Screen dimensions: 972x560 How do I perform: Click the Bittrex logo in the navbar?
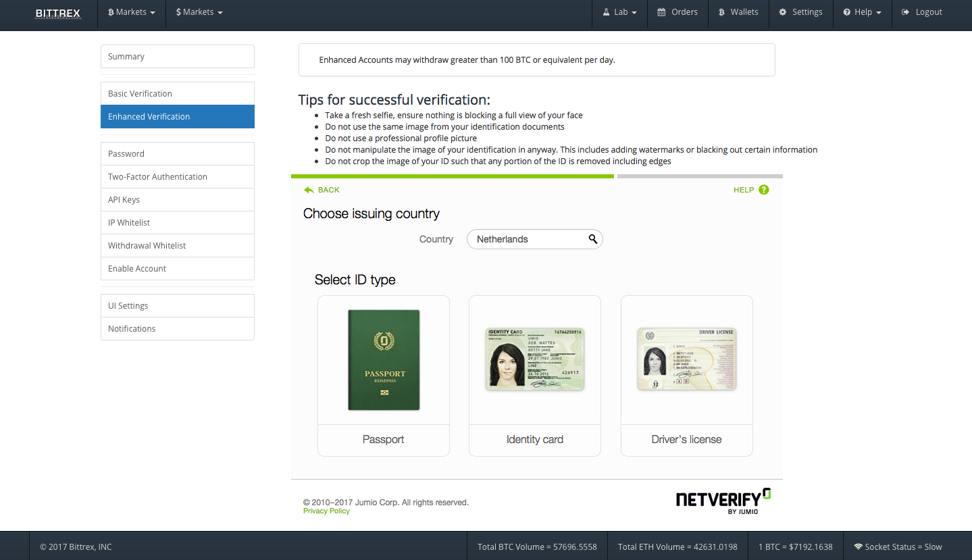click(57, 12)
